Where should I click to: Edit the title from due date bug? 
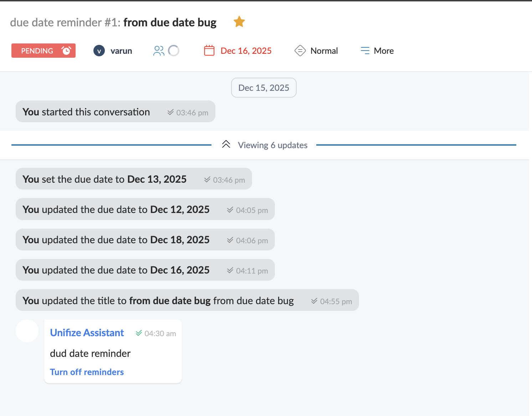point(170,22)
